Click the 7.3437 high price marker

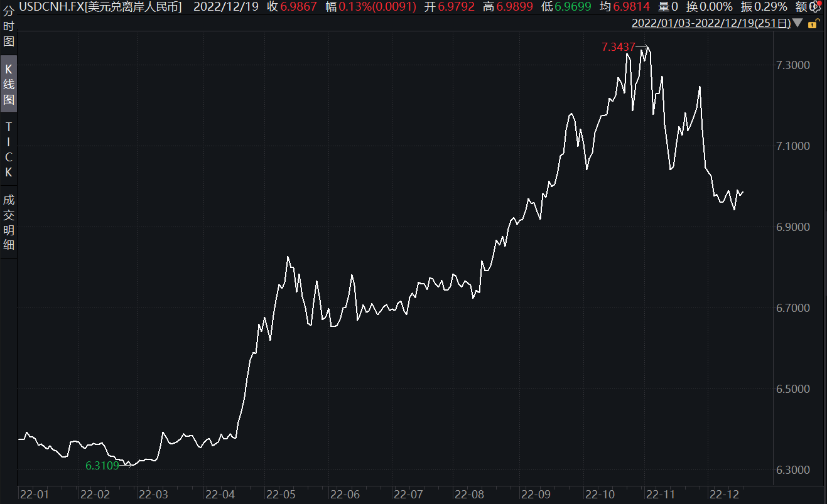(618, 47)
